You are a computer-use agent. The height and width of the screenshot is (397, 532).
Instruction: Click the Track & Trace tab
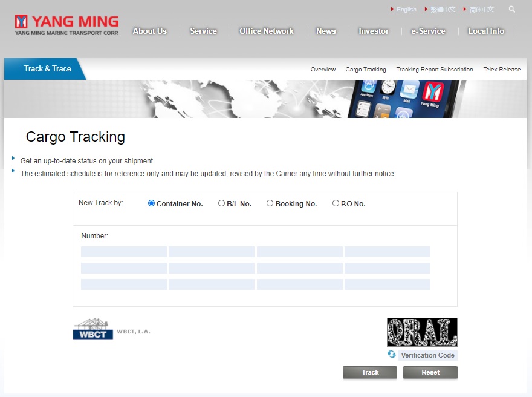45,69
